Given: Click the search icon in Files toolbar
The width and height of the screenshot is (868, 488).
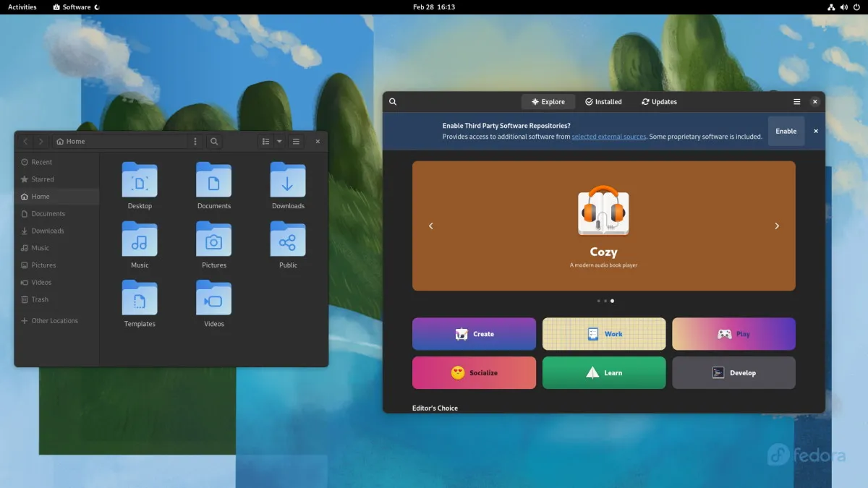Looking at the screenshot, I should tap(214, 142).
